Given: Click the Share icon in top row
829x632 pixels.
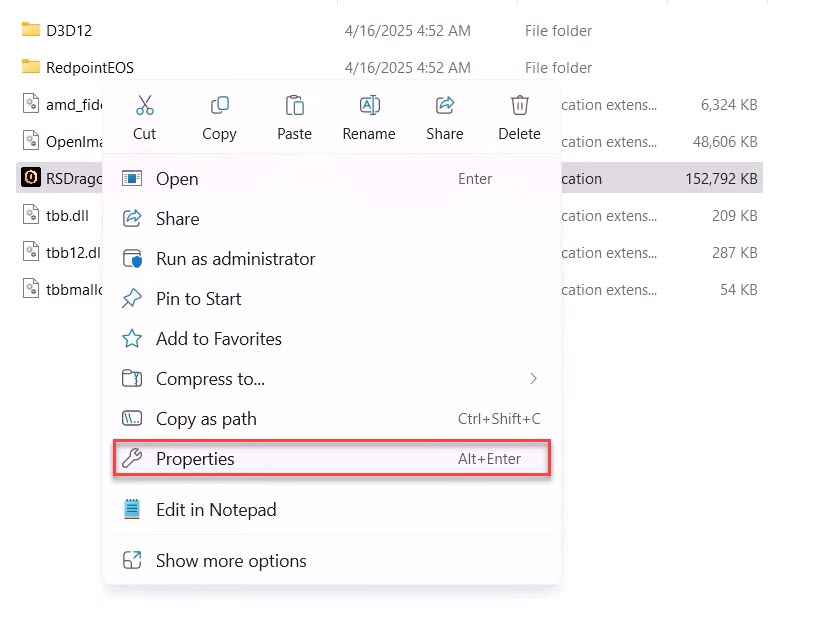Looking at the screenshot, I should click(445, 106).
